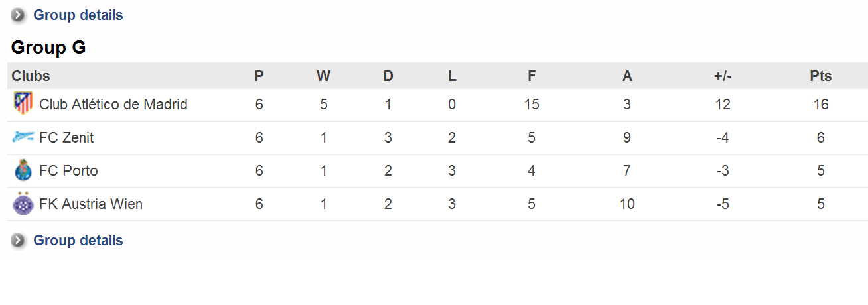
Task: Click the FK Austria Wien crest
Action: click(x=23, y=204)
